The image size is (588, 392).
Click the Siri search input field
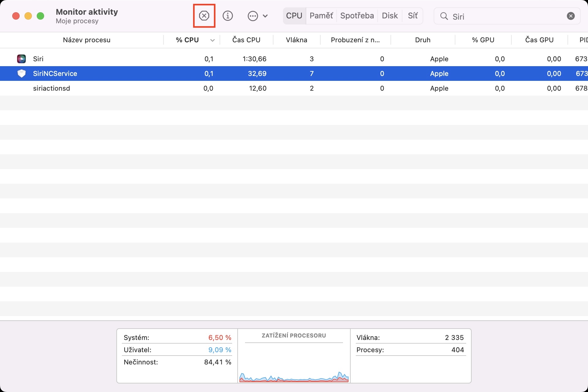click(x=505, y=16)
